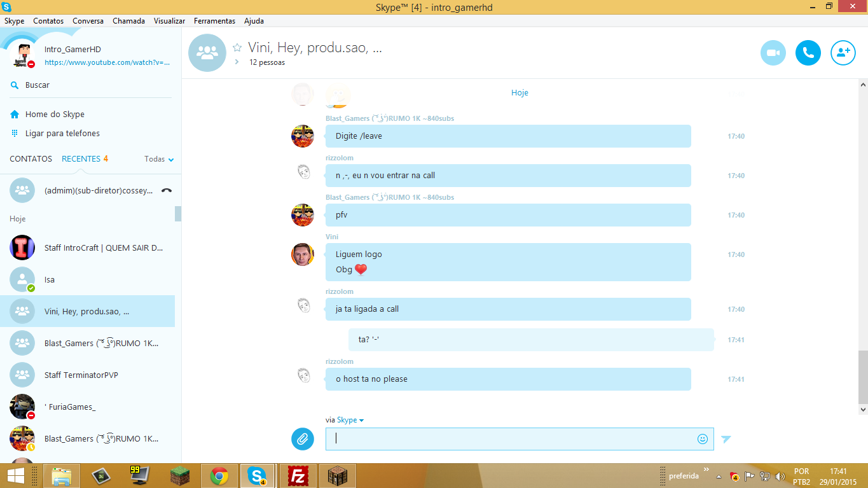Add people to this conversation
The height and width of the screenshot is (488, 868).
point(843,53)
